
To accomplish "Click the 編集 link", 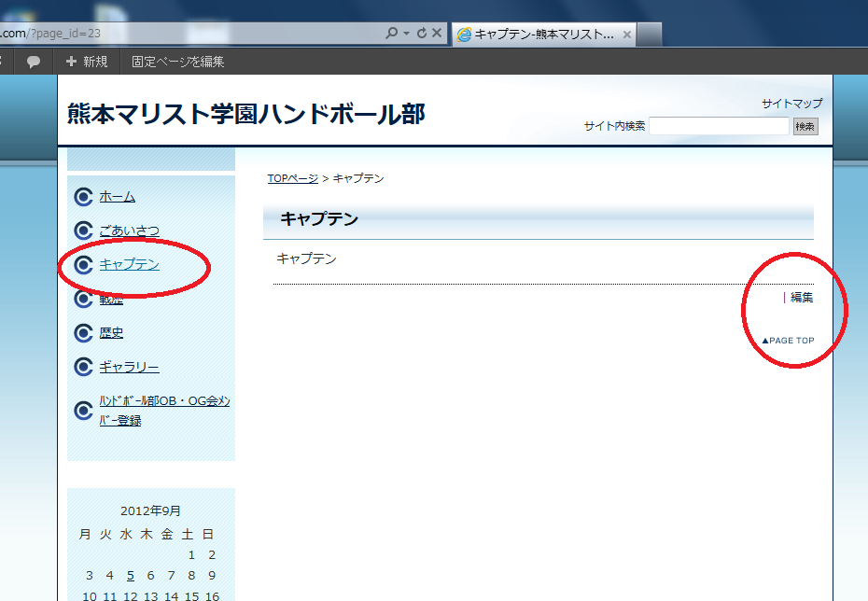I will point(802,297).
